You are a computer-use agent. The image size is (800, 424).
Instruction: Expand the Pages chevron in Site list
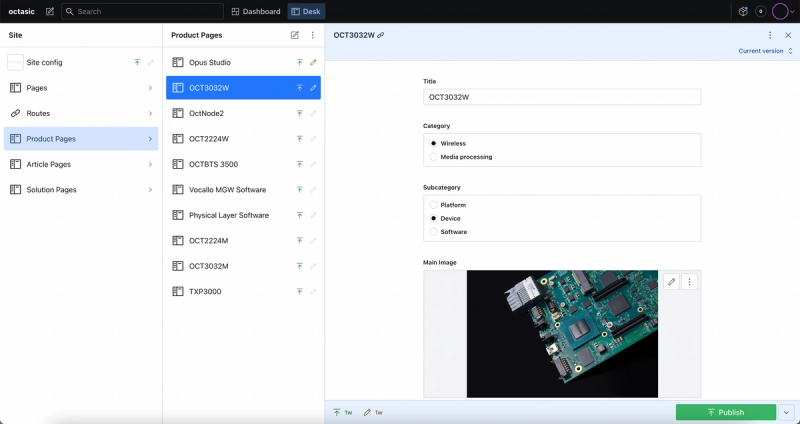pos(150,88)
